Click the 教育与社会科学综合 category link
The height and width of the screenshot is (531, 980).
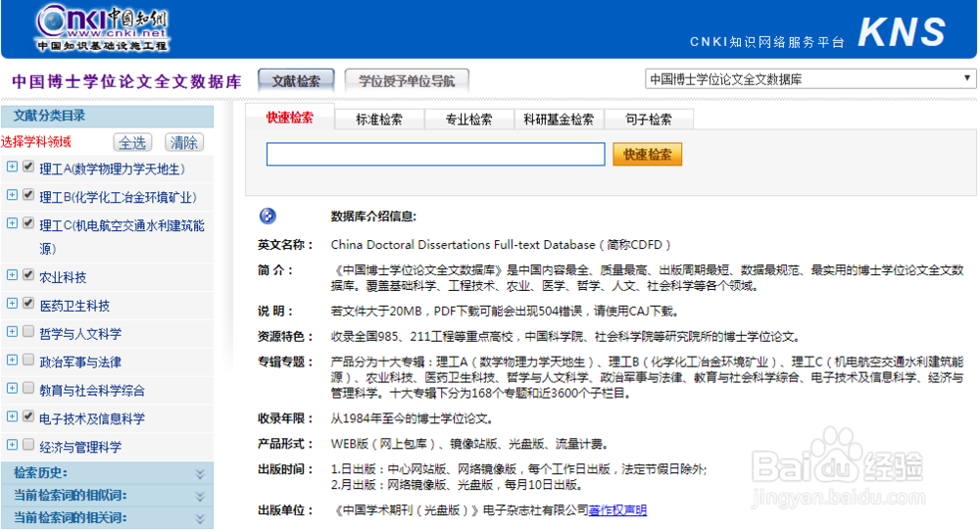point(92,391)
